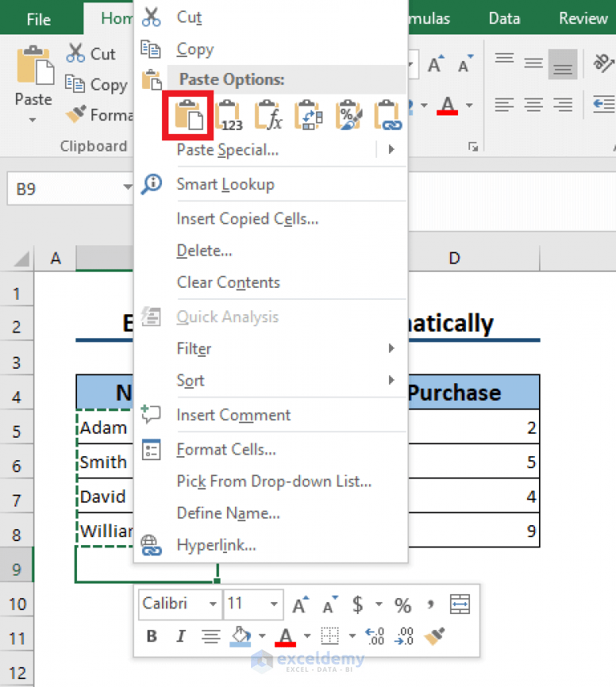The image size is (616, 687).
Task: Click Orientation icon in ribbon
Action: [603, 63]
